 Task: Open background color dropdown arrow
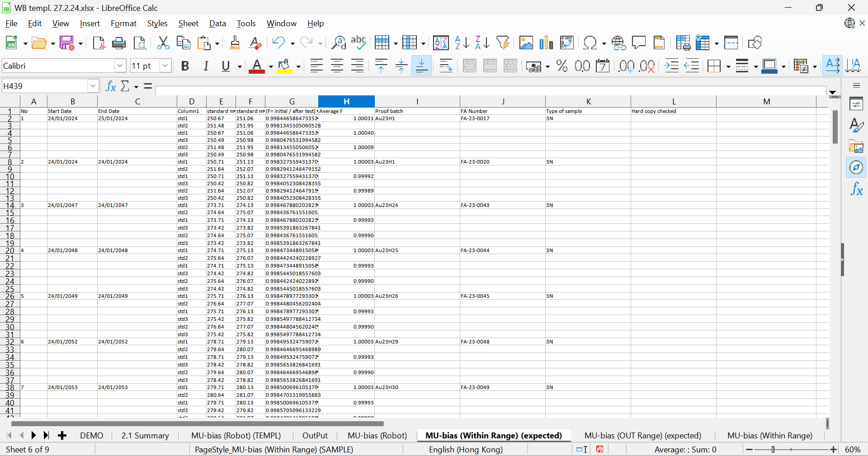298,67
